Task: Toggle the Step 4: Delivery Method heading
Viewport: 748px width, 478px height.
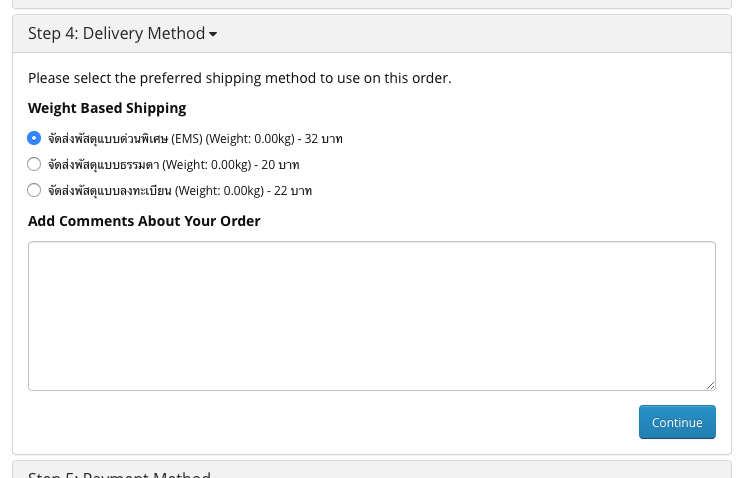Action: 116,34
